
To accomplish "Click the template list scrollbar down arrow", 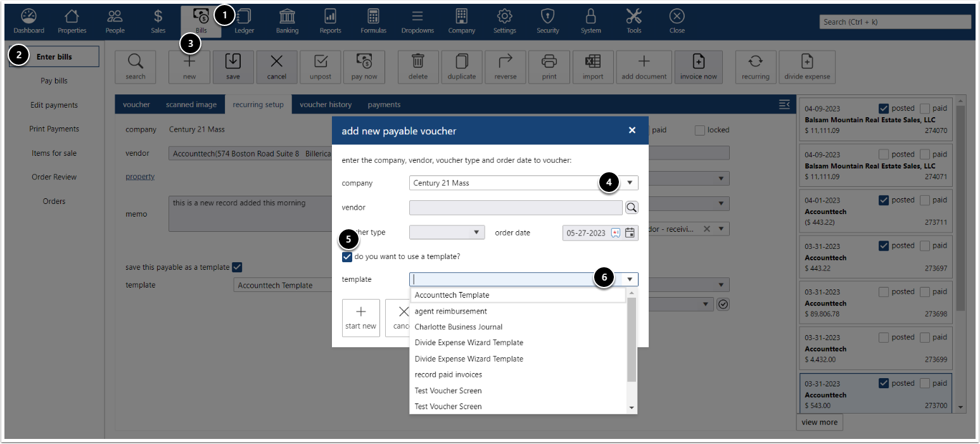I will tap(631, 407).
